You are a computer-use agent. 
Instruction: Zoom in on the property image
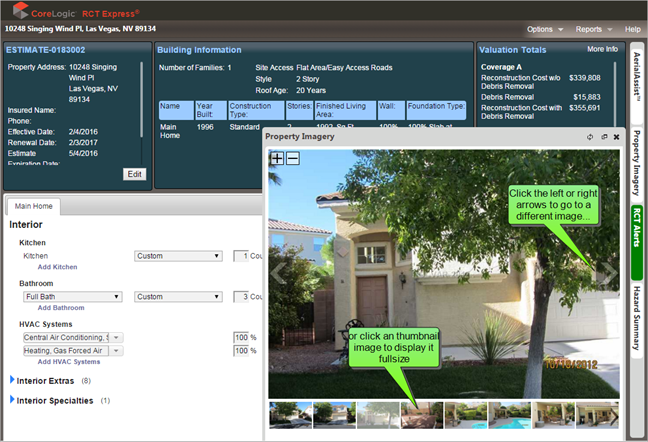click(277, 159)
